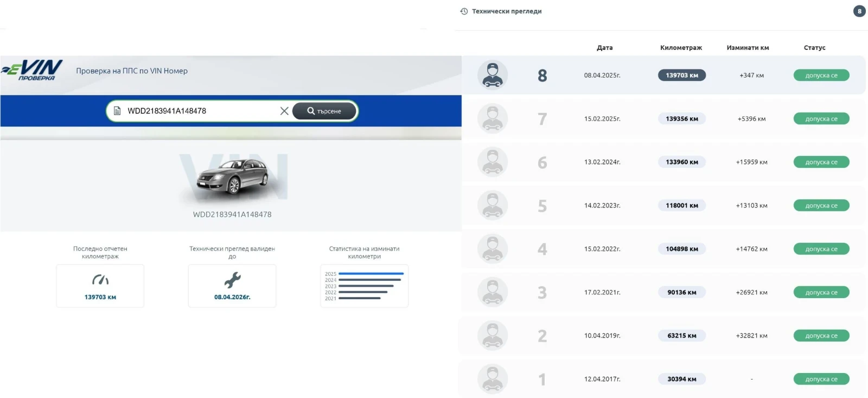The height and width of the screenshot is (398, 868).
Task: Click 'допуска се' status for 08.04.2025
Action: (821, 75)
